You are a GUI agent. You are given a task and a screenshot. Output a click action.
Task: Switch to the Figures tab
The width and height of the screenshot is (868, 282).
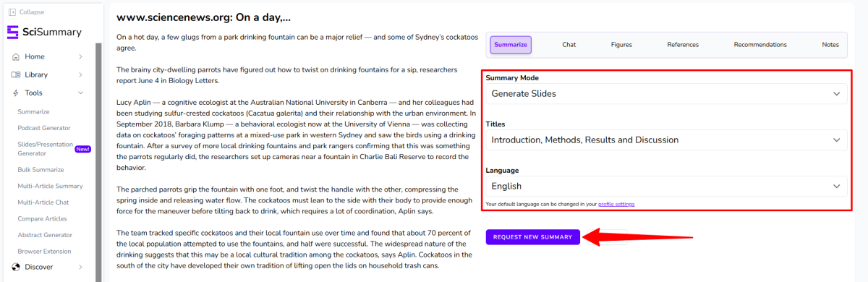pyautogui.click(x=621, y=45)
